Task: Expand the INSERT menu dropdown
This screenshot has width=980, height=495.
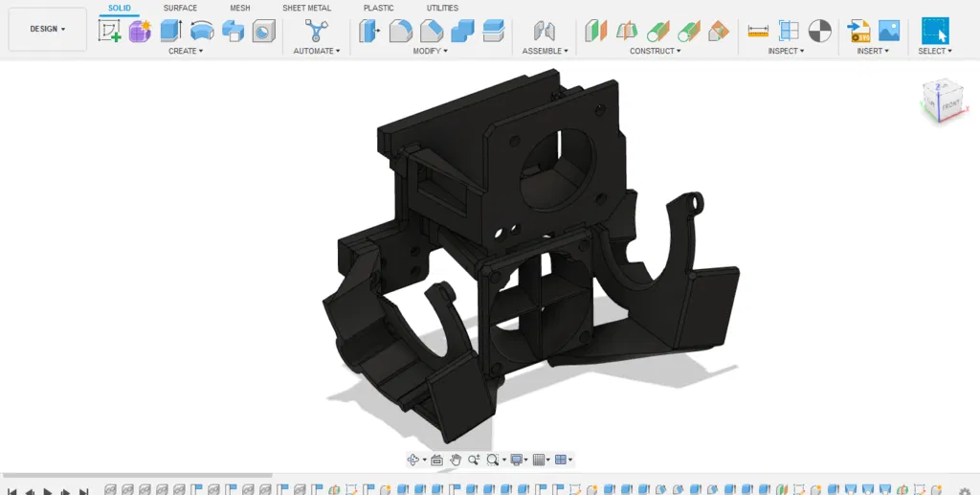Action: [x=873, y=51]
